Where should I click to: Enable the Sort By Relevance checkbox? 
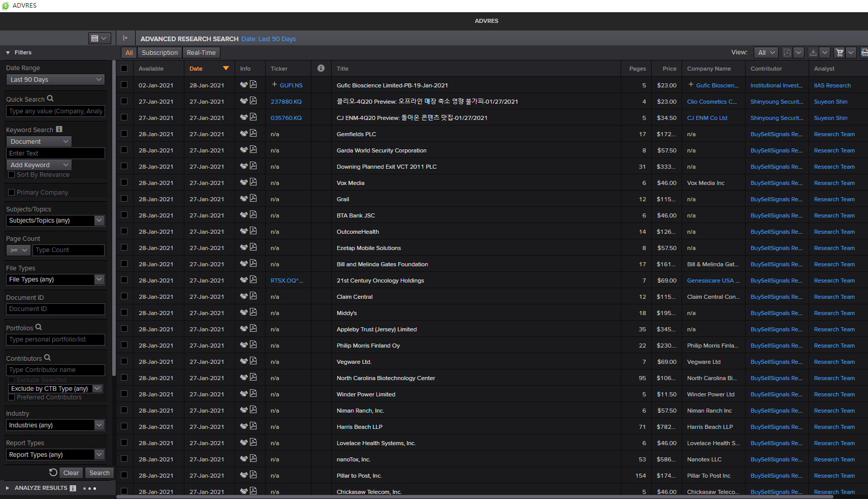pos(12,175)
